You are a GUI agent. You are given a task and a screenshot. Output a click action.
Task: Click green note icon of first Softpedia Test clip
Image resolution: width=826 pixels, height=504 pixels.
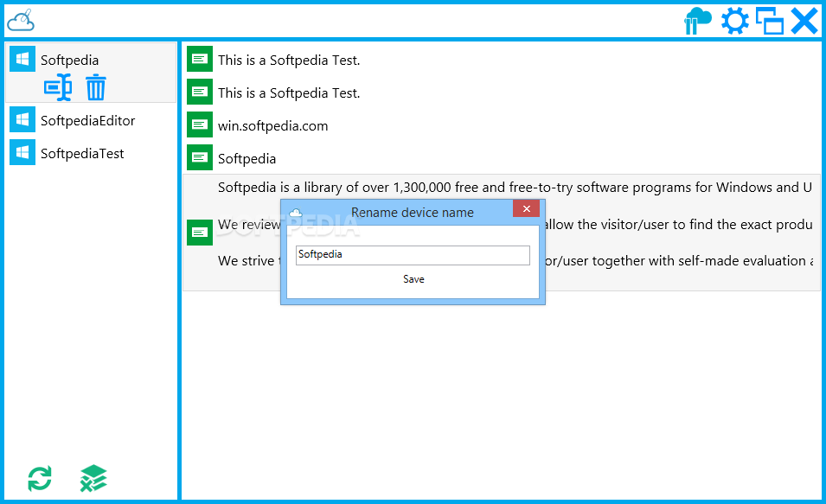tap(200, 59)
